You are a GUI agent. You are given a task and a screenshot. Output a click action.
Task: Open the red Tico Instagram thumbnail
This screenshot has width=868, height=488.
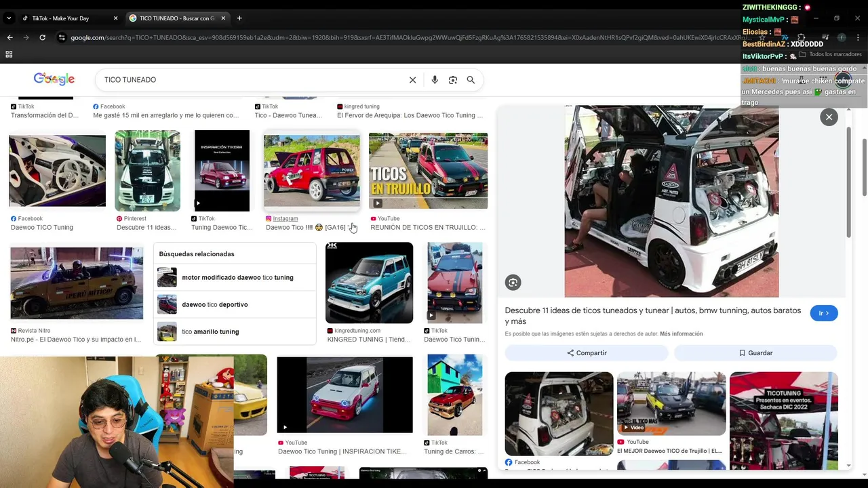coord(312,171)
